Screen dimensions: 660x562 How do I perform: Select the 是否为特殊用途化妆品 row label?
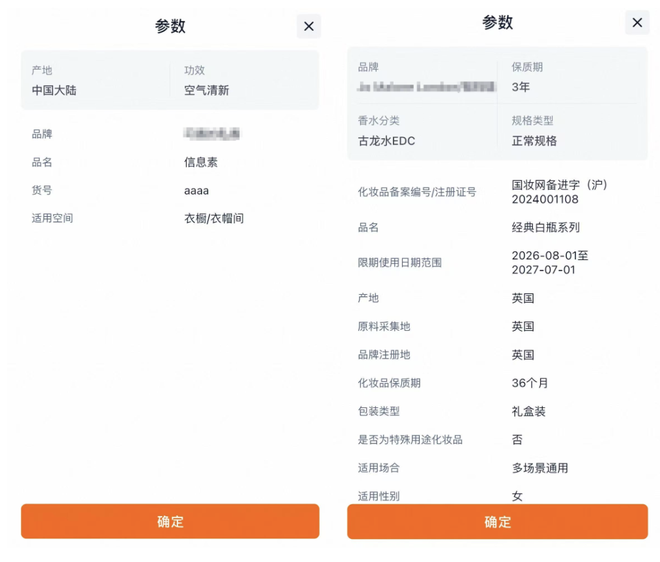[x=410, y=439]
